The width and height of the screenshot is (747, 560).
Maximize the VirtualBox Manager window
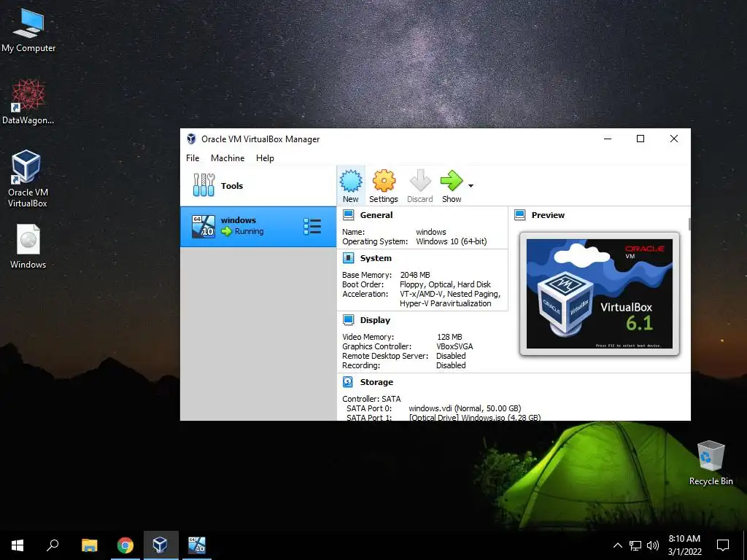pyautogui.click(x=640, y=139)
